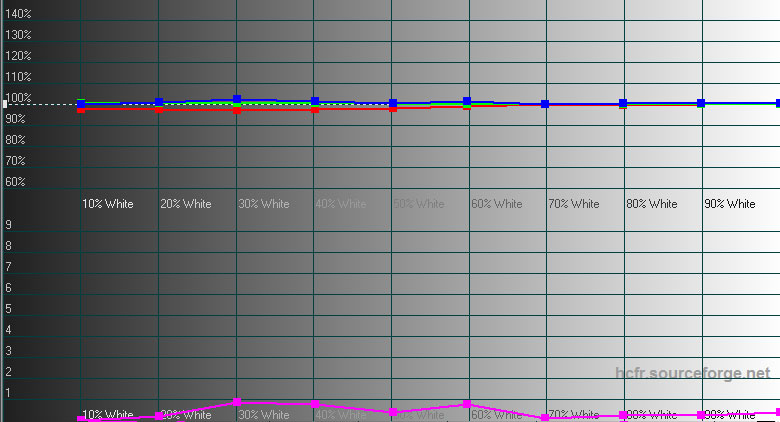Click the 110% vertical axis label
This screenshot has width=780, height=422.
coord(19,77)
